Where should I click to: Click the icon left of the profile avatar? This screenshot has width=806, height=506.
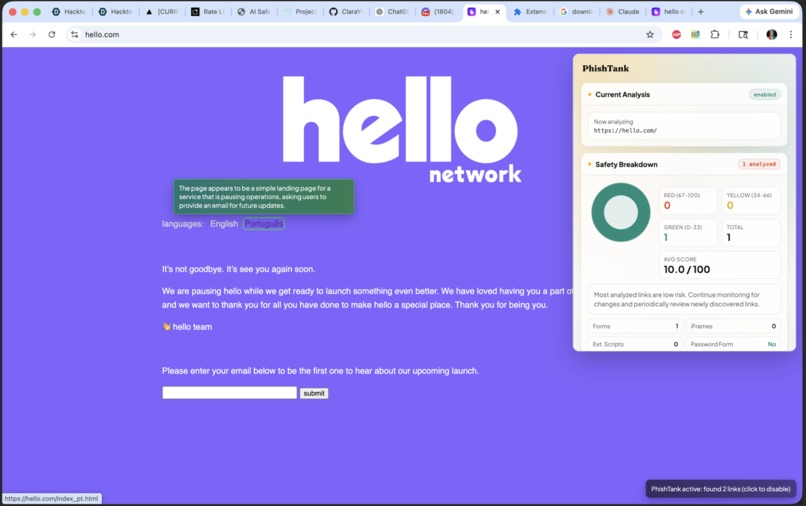743,34
